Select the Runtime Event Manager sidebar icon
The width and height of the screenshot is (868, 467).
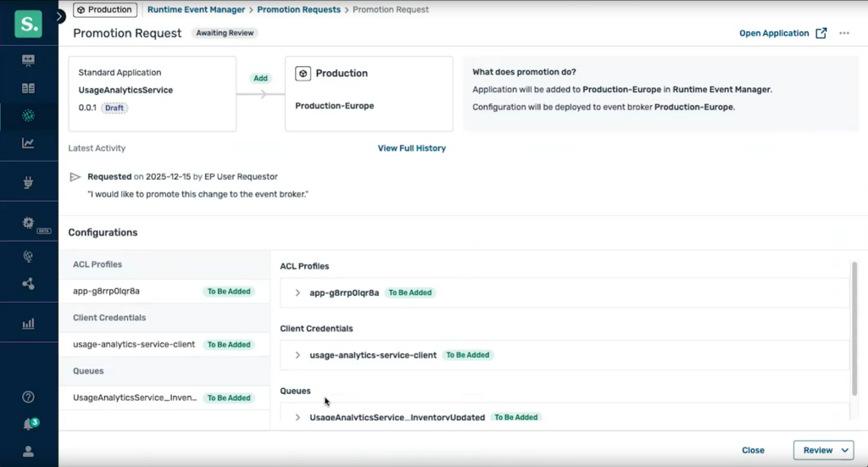28,115
